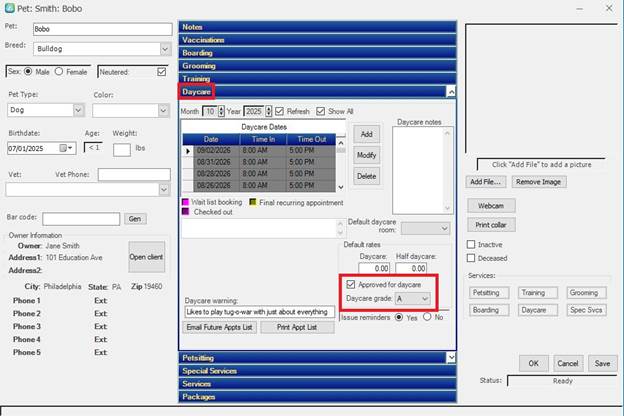Click the Daycare Dates list scroll-down arrow
The width and height of the screenshot is (624, 416).
point(341,187)
